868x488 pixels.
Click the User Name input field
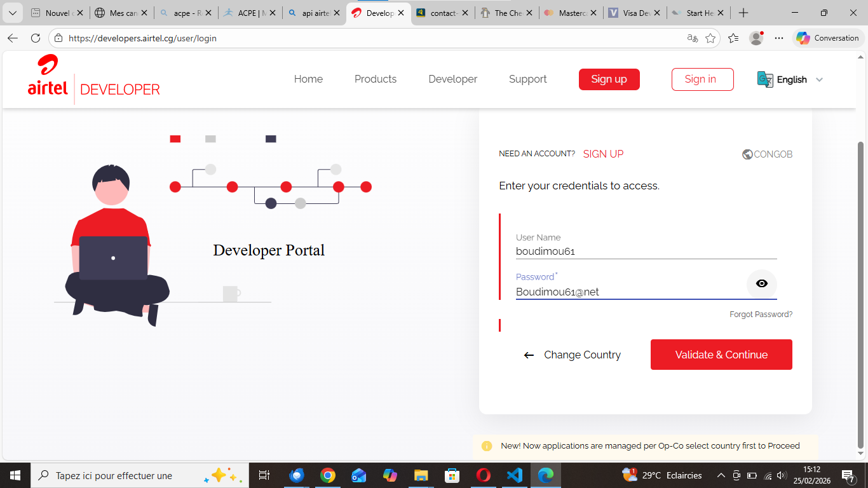coord(646,252)
